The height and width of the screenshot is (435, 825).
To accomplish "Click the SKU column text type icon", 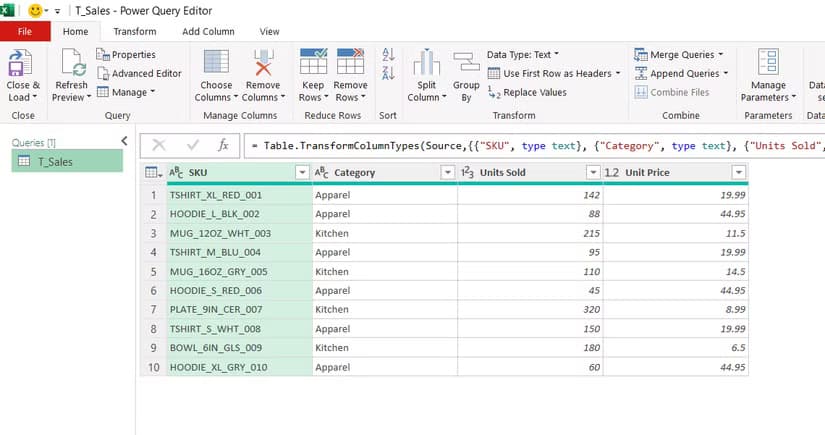I will point(176,173).
